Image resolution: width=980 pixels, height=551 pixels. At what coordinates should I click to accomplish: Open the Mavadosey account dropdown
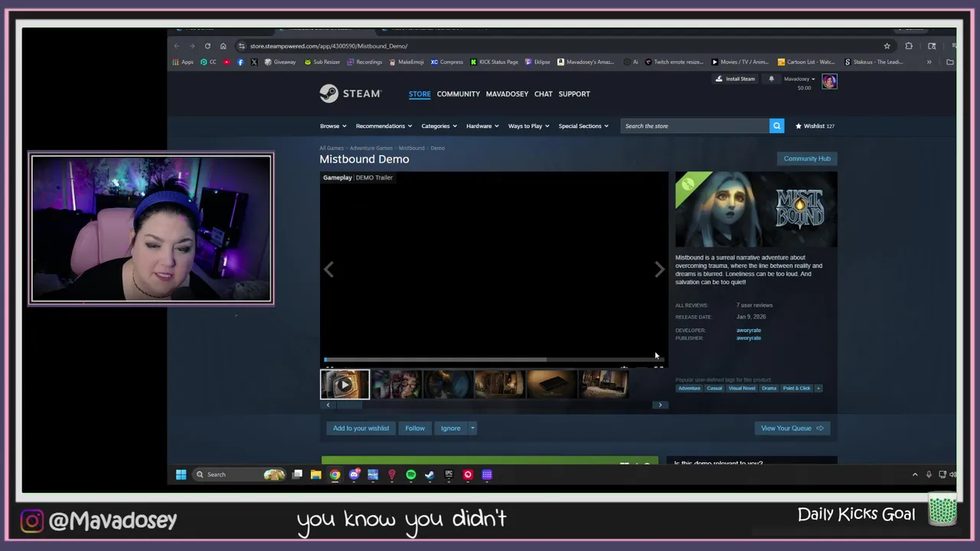[x=799, y=79]
